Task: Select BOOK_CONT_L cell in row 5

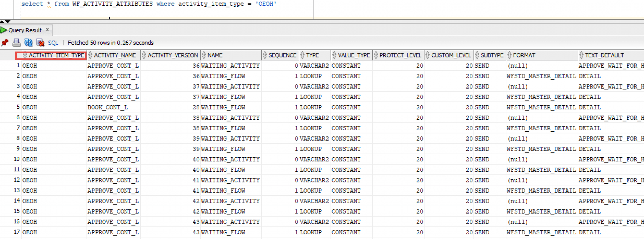Action: click(x=114, y=107)
